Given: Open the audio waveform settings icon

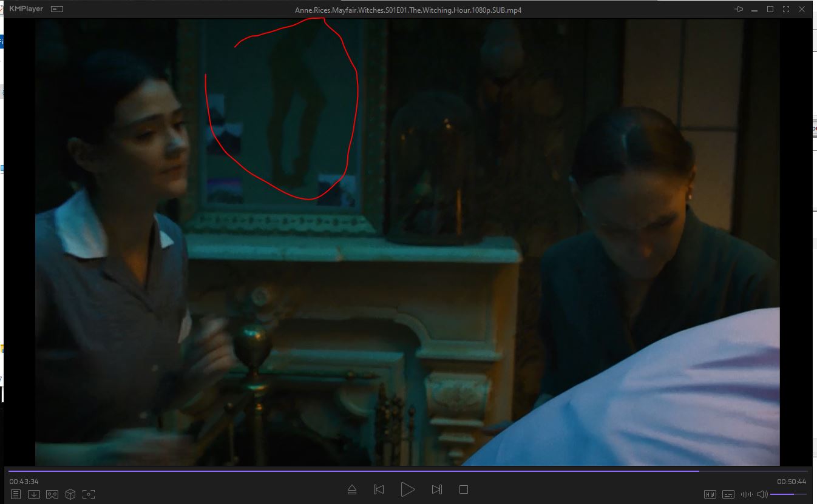Looking at the screenshot, I should coord(746,494).
